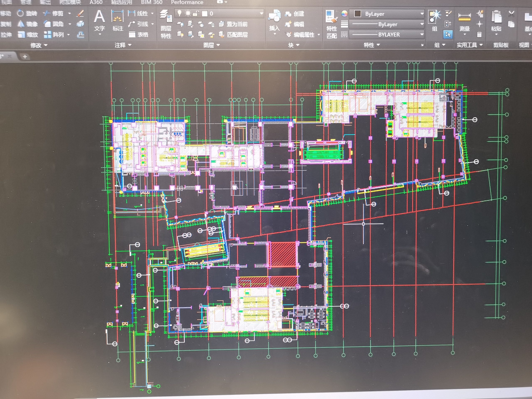This screenshot has height=399, width=532.
Task: Switch to the BIM 360 ribbon tab
Action: coord(151,2)
